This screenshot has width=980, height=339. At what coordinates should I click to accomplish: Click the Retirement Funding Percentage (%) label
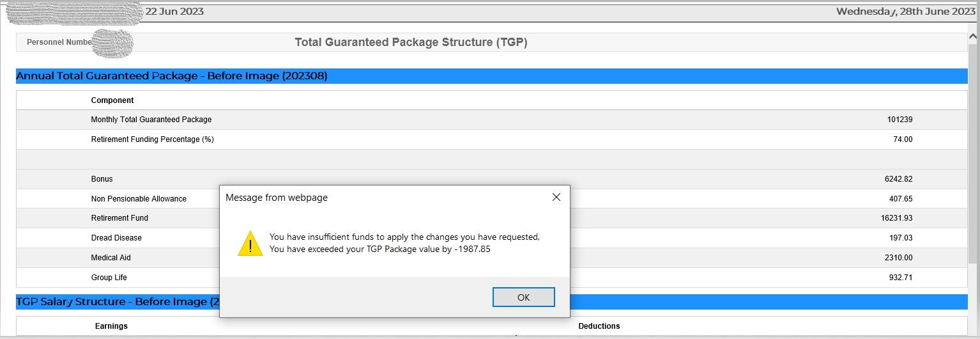click(152, 139)
